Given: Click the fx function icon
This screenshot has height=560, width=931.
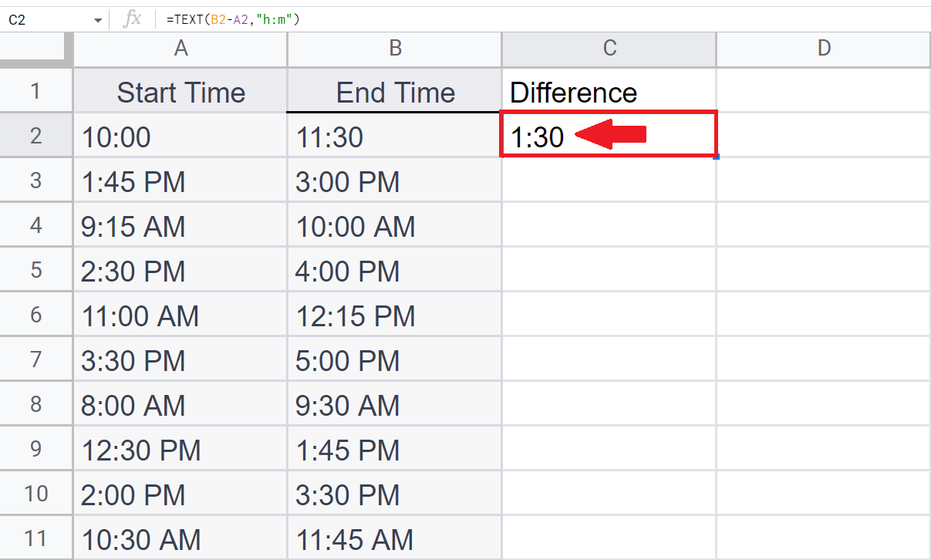Looking at the screenshot, I should coord(132,19).
